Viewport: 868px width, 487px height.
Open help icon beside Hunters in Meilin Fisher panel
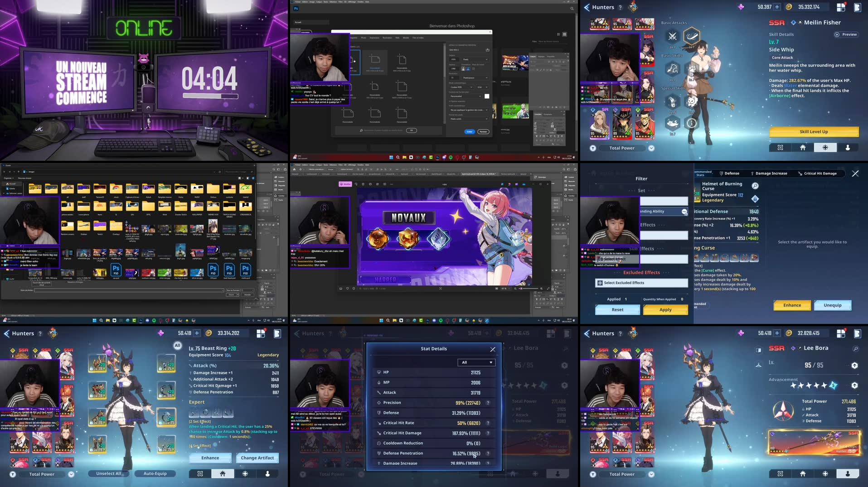620,7
